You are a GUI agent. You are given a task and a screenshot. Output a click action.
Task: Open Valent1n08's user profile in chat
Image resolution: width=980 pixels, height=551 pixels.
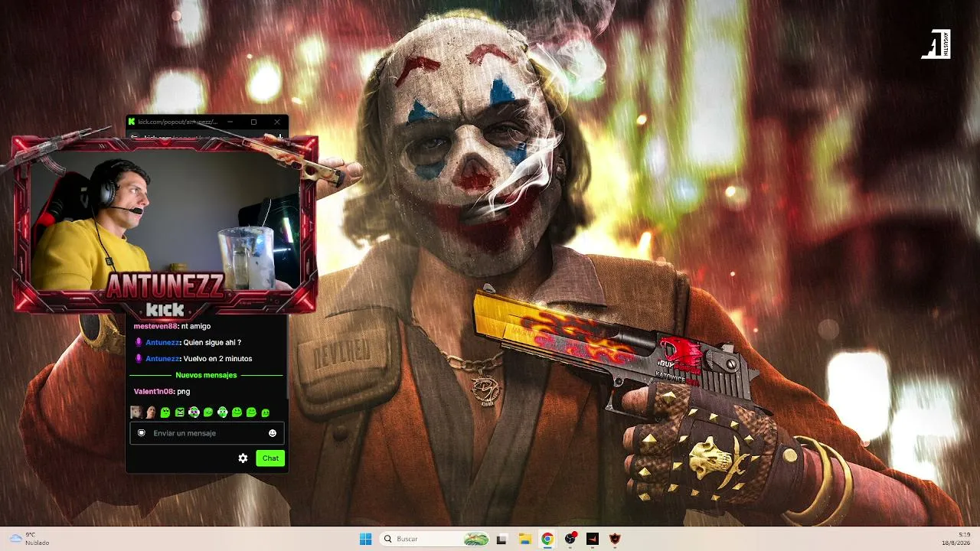tap(154, 392)
